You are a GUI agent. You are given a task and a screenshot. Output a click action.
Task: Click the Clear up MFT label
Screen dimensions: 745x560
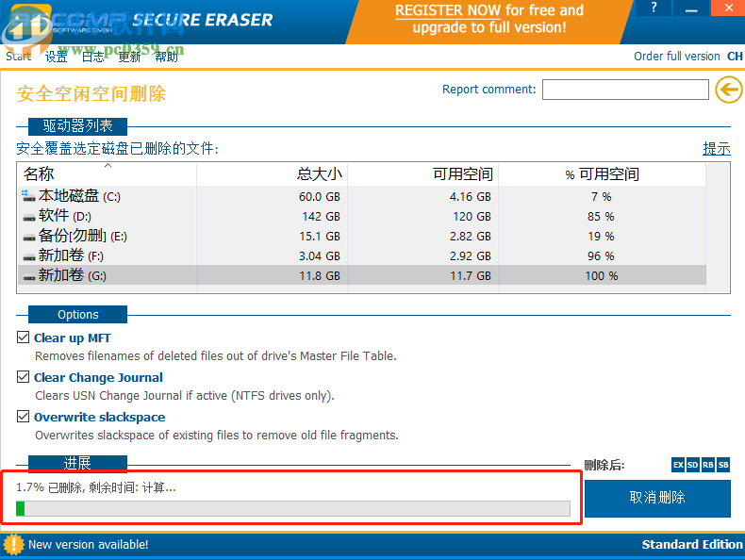tap(73, 338)
